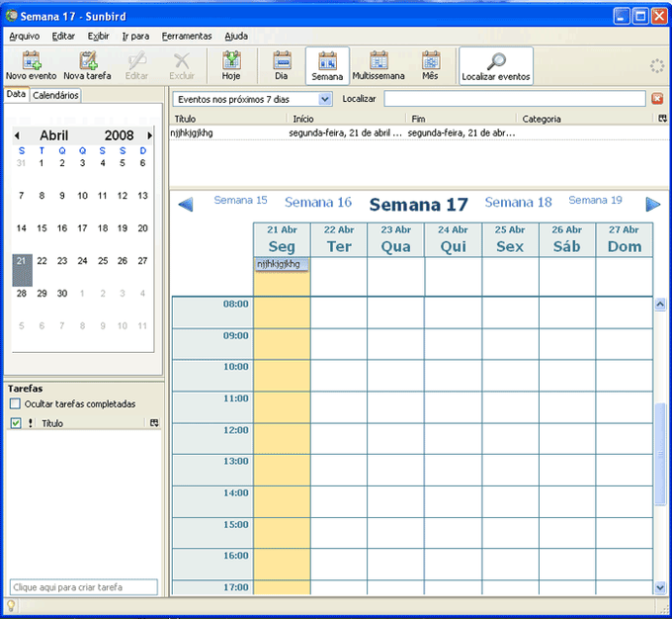This screenshot has width=672, height=619.
Task: Open column picker in Tarefas list header
Action: tap(155, 423)
